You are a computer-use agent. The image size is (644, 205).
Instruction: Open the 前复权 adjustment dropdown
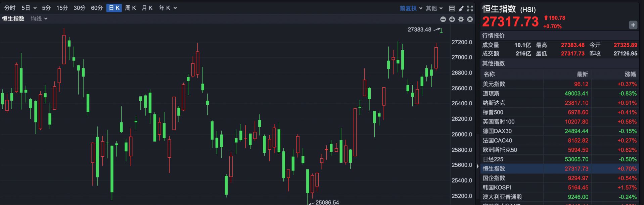tap(411, 8)
